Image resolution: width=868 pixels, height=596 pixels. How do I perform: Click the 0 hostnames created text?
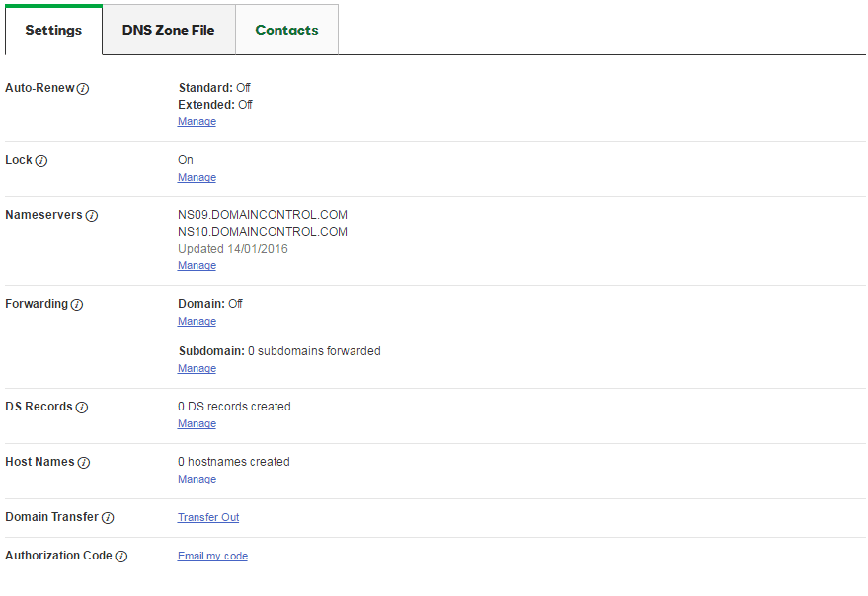coord(234,462)
